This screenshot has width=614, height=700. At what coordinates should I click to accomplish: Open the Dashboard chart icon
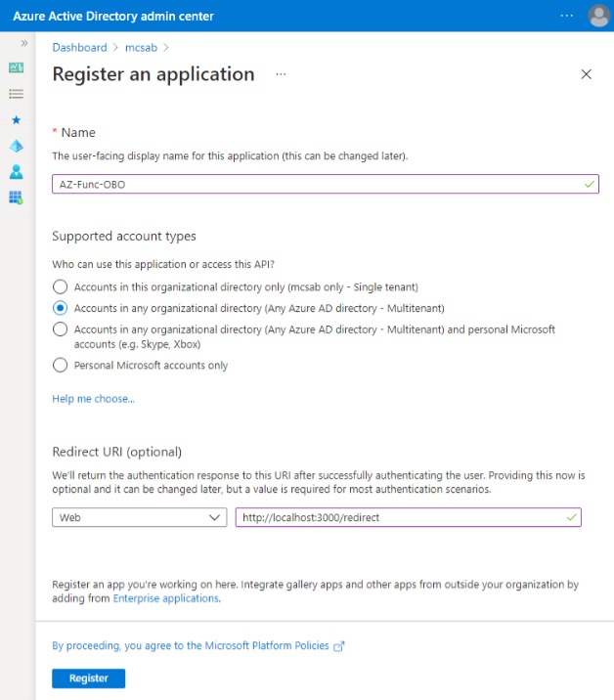[16, 67]
